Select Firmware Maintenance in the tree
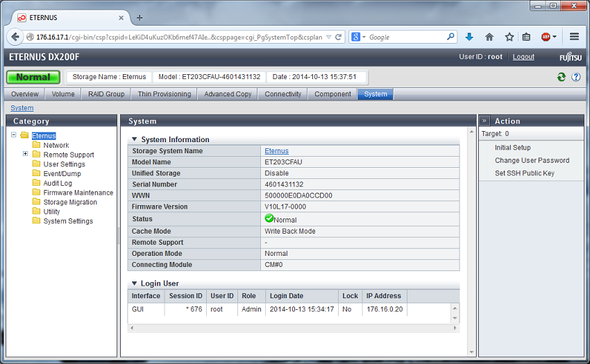The height and width of the screenshot is (364, 590). [78, 193]
